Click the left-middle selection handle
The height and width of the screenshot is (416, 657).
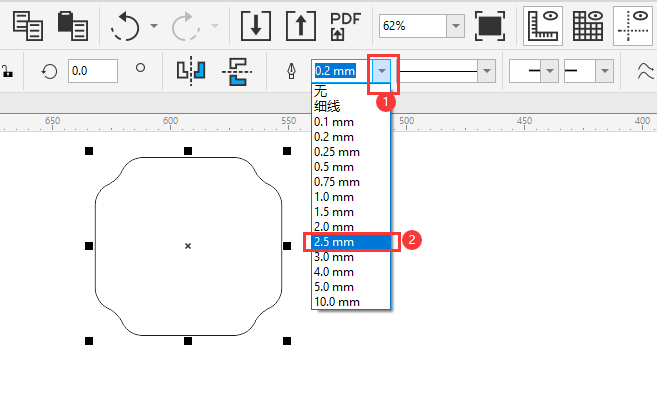pos(89,246)
